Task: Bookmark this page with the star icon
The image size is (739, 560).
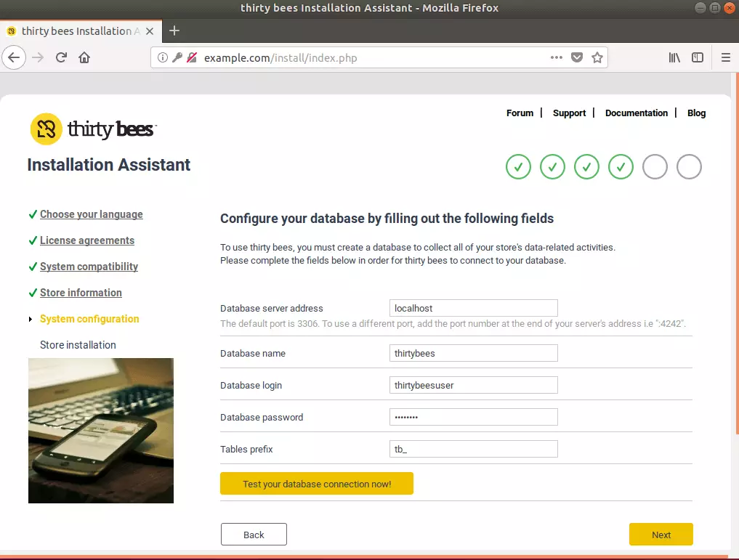Action: tap(597, 57)
